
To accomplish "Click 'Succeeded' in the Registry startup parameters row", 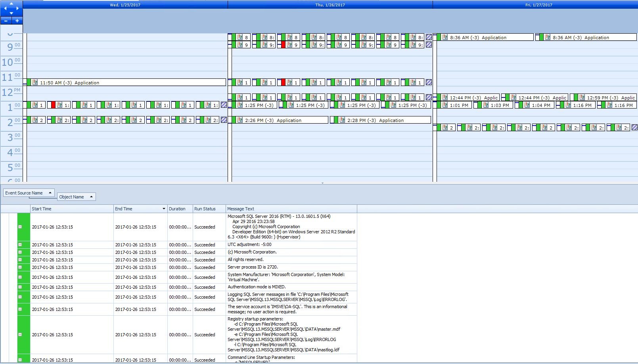I will (205, 335).
